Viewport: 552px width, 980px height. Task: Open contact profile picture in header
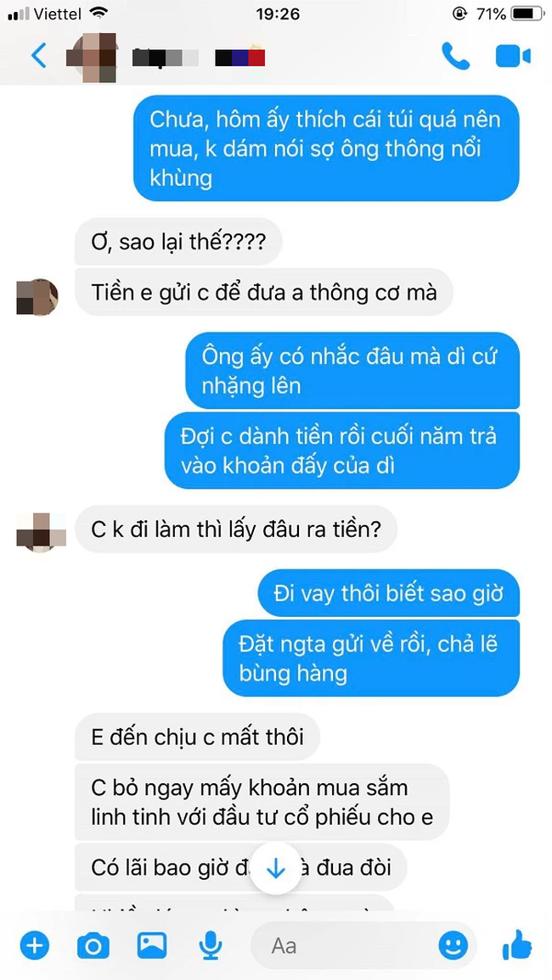coord(93,58)
